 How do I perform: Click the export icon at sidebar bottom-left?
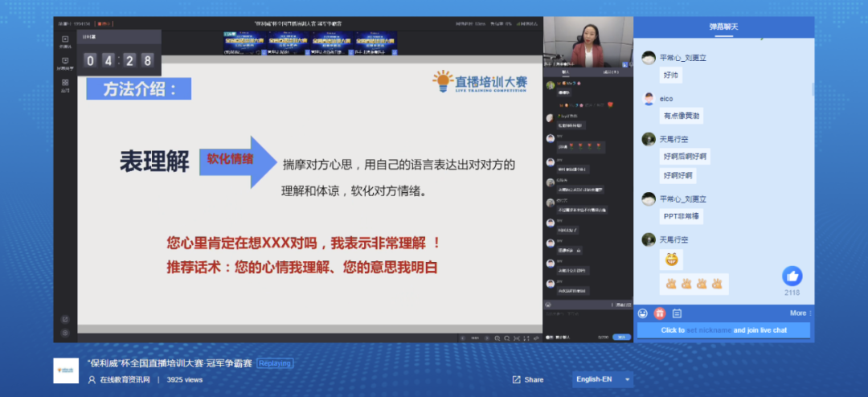[65, 319]
